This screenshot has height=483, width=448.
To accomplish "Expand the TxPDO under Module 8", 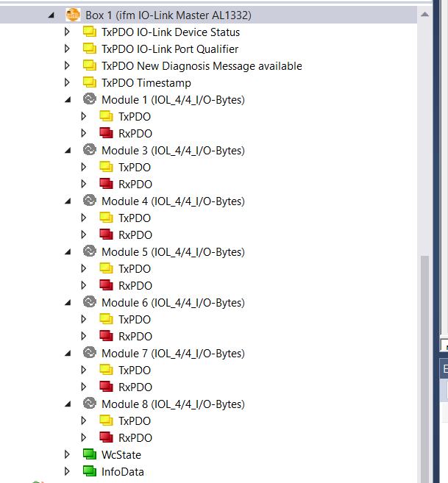I will tap(84, 421).
